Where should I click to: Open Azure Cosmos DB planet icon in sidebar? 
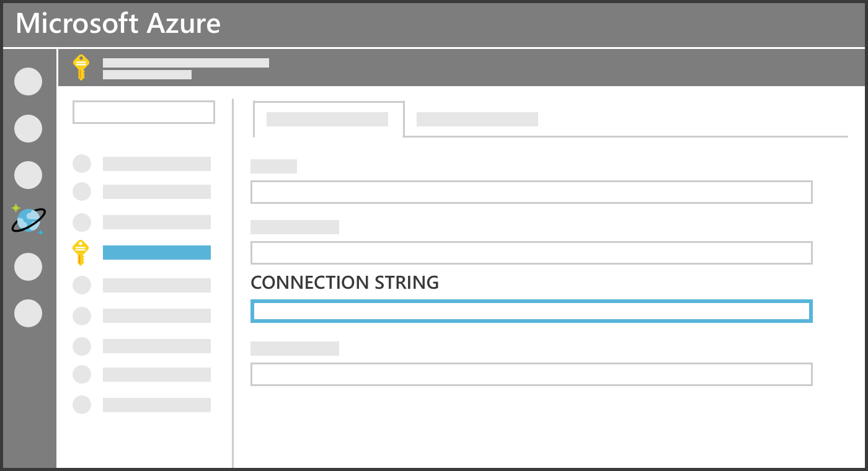click(x=29, y=220)
